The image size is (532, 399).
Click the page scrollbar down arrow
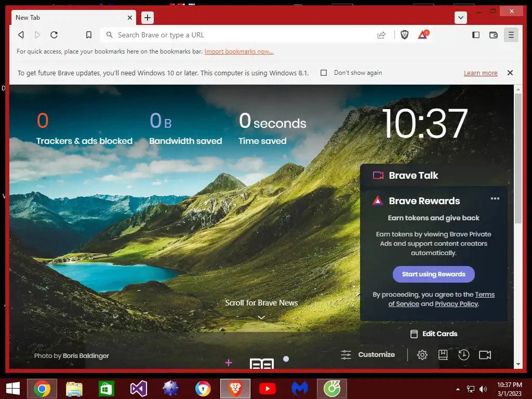(x=518, y=364)
